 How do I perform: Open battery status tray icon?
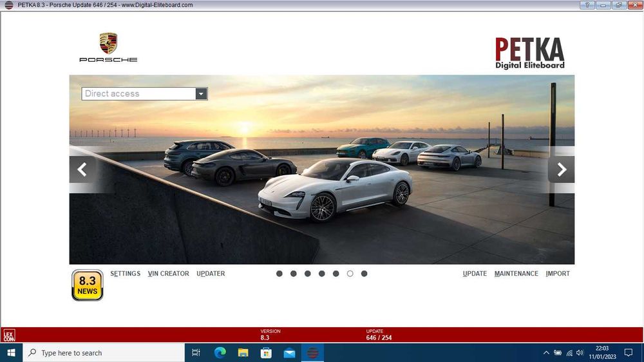(558, 352)
